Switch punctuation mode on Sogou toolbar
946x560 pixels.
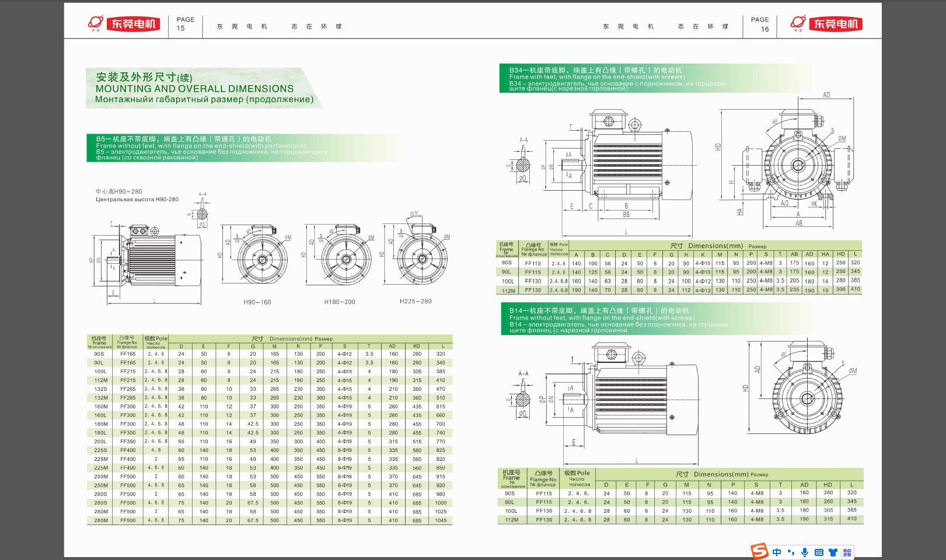pos(791,552)
